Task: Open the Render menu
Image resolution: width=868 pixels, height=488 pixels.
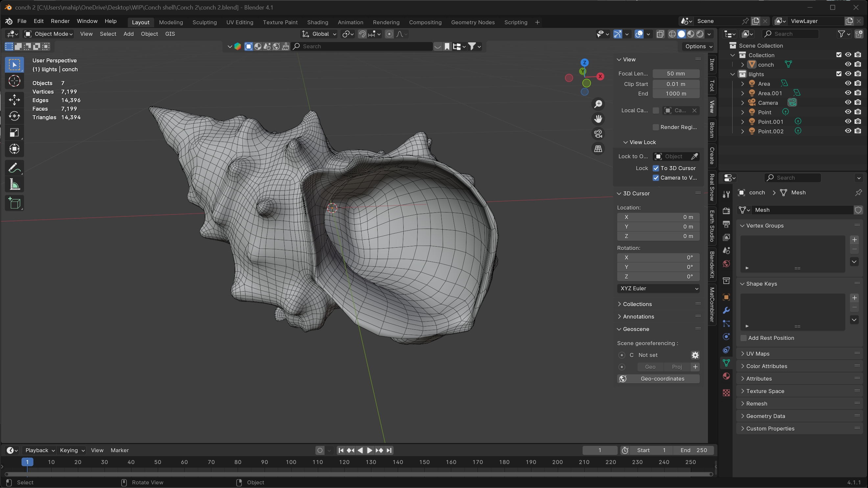Action: [60, 21]
